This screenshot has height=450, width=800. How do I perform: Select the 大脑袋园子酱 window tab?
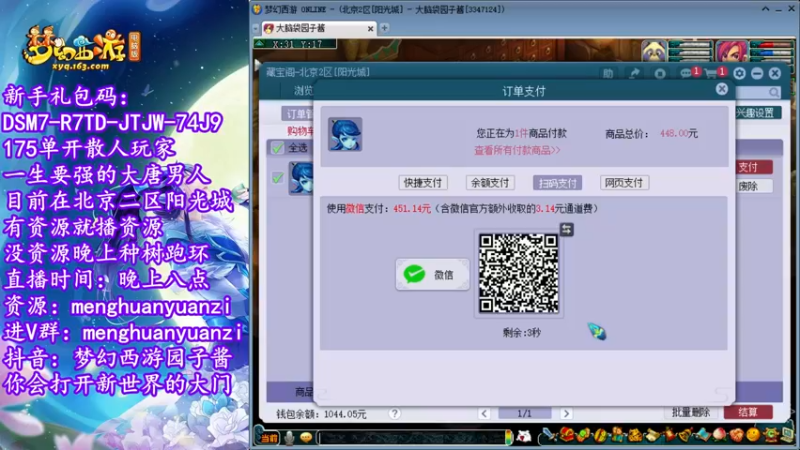tap(319, 28)
